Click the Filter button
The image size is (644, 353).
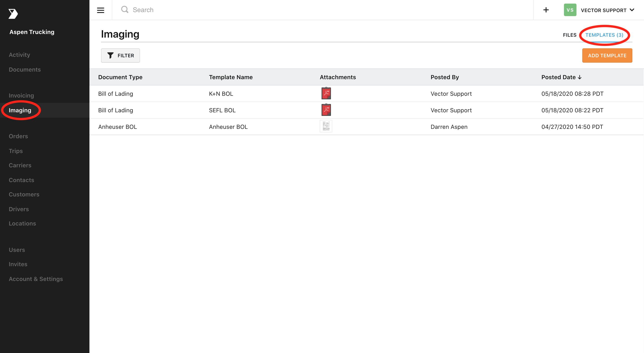(x=121, y=55)
